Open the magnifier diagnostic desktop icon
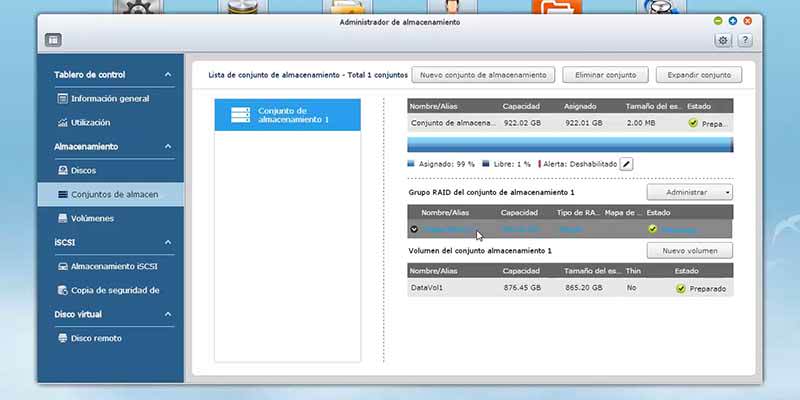Image resolution: width=800 pixels, height=400 pixels. tap(662, 7)
